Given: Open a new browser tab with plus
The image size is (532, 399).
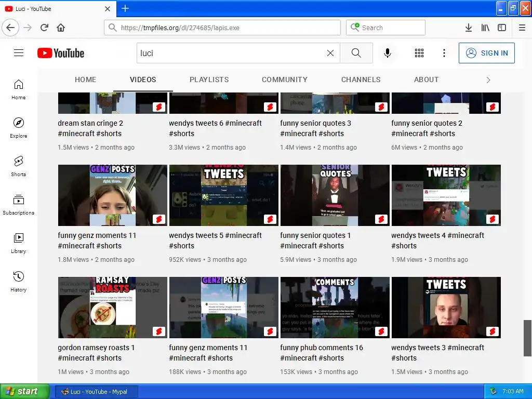Looking at the screenshot, I should click(125, 8).
